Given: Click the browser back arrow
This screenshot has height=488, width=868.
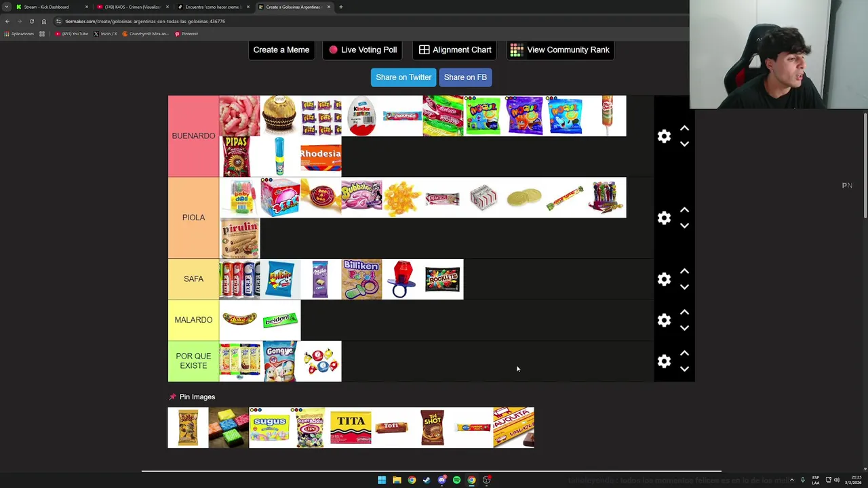Looking at the screenshot, I should (7, 21).
